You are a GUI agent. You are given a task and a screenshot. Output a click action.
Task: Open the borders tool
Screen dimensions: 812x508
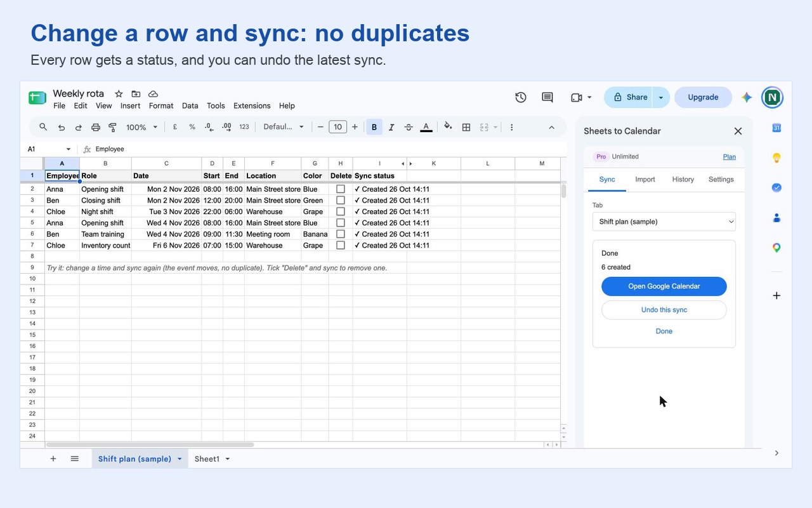[x=466, y=127]
